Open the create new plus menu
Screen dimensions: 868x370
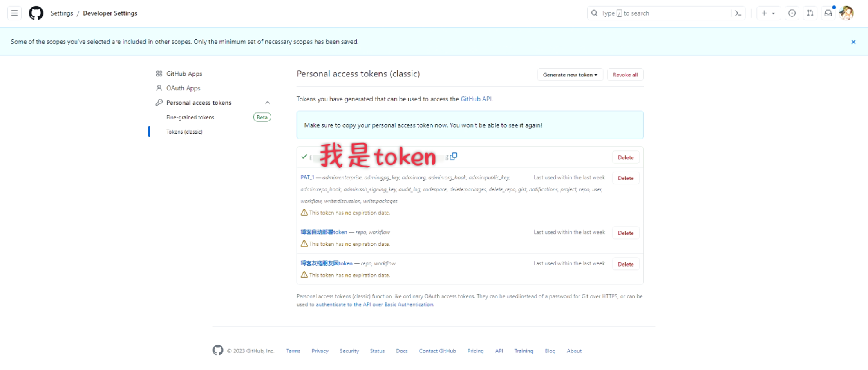(769, 13)
